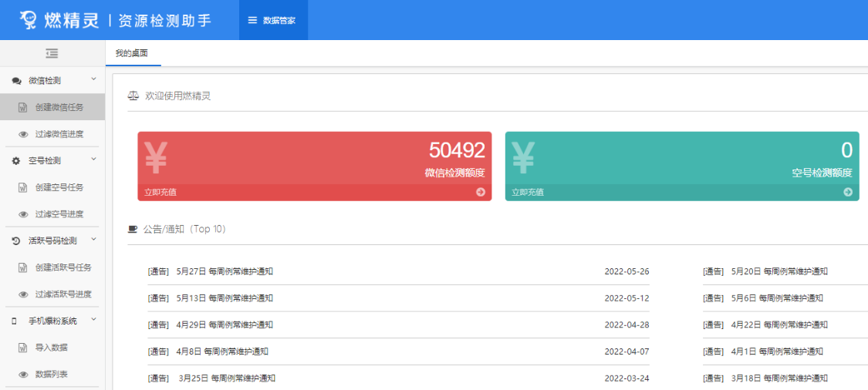Open the 5月27日 每周例常维护通知 notice
Viewport: 868px width, 390px height.
tap(225, 271)
